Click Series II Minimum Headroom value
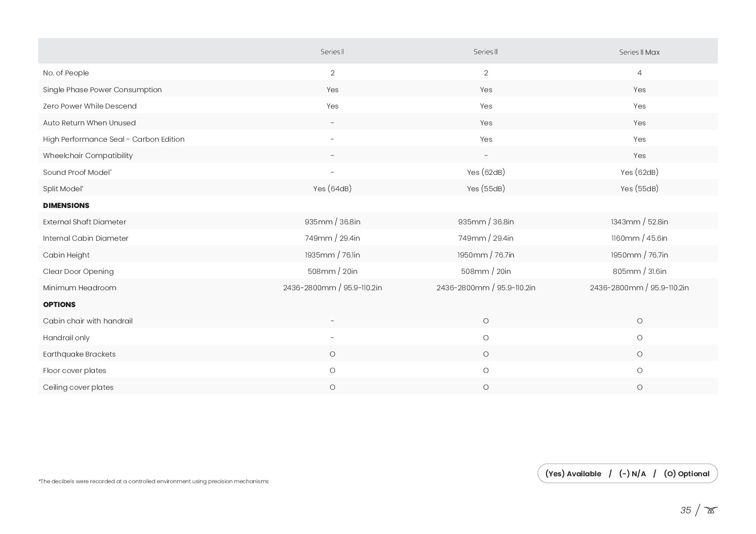Viewport: 756px width, 534px height. (332, 288)
